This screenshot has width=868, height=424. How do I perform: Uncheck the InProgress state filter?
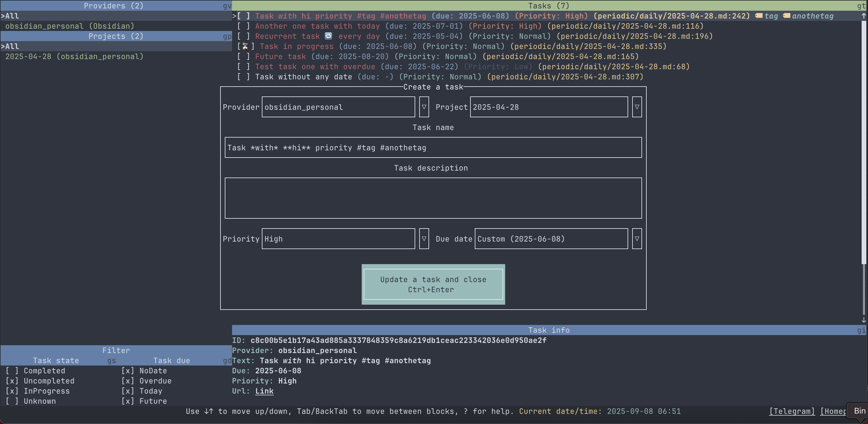tap(12, 391)
